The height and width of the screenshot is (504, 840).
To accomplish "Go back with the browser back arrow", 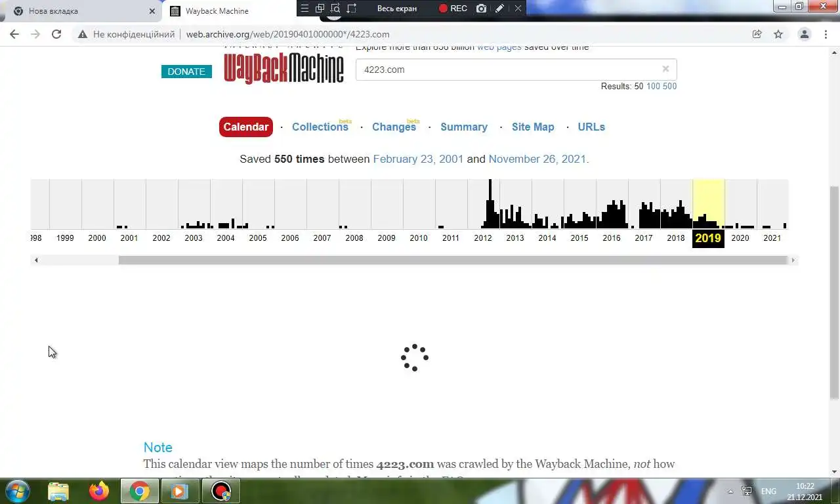I will [x=14, y=34].
